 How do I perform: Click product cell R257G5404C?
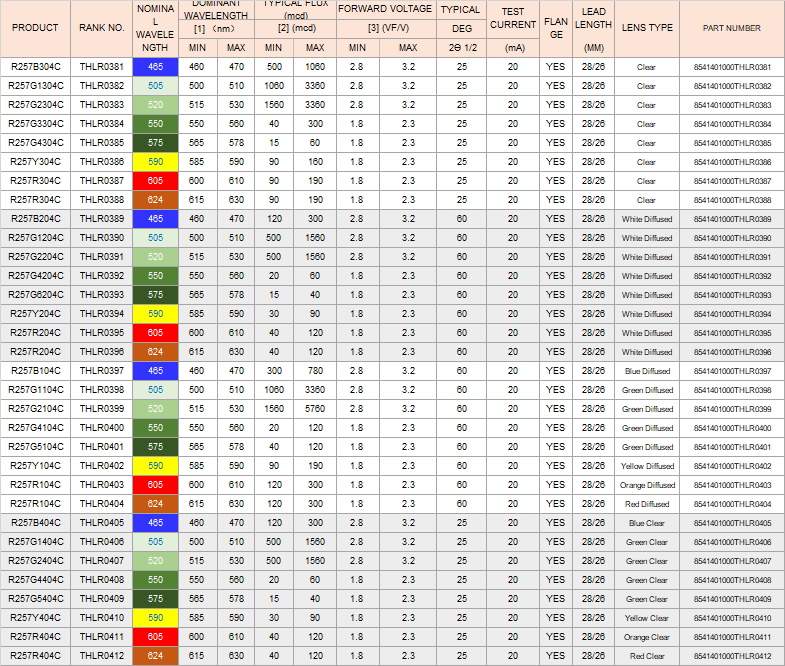tap(36, 598)
